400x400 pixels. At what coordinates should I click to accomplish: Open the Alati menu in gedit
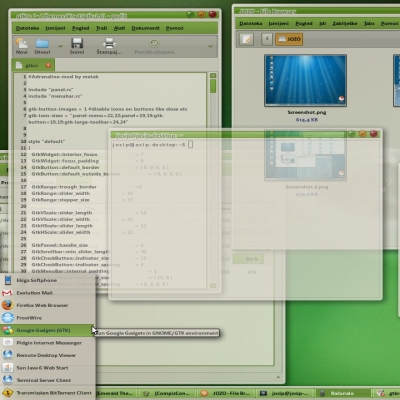119,28
